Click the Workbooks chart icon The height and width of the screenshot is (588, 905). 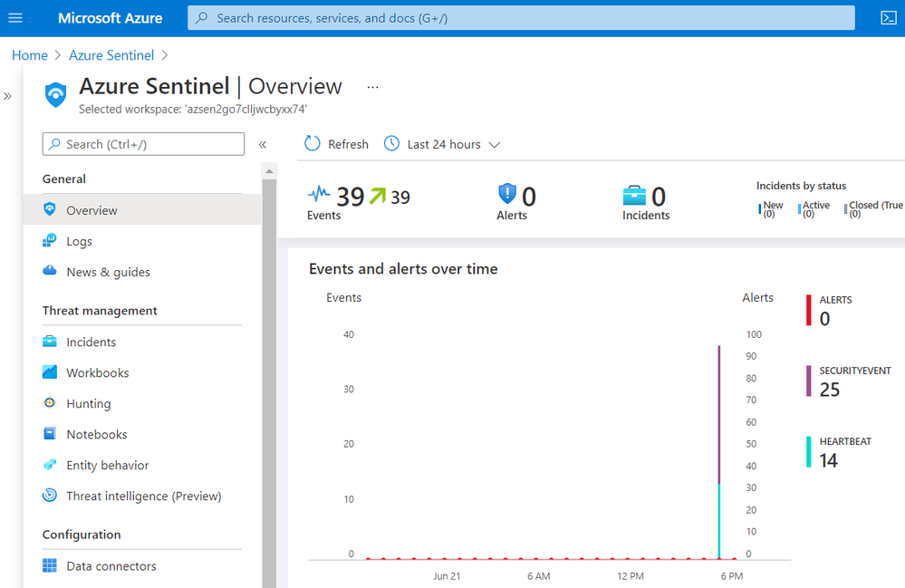point(50,371)
